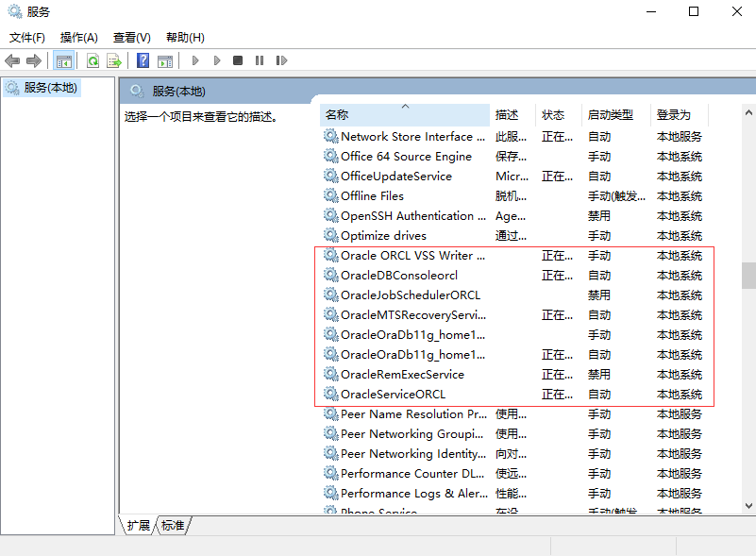Select the Office 64 Source Engine gear icon

coord(330,156)
